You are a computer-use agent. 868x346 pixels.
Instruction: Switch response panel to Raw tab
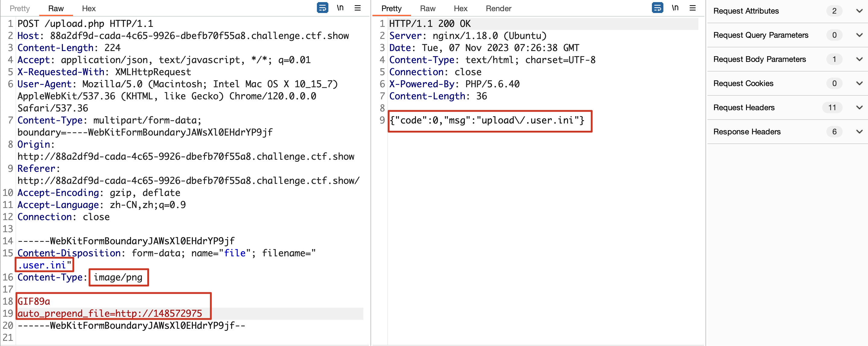tap(428, 8)
